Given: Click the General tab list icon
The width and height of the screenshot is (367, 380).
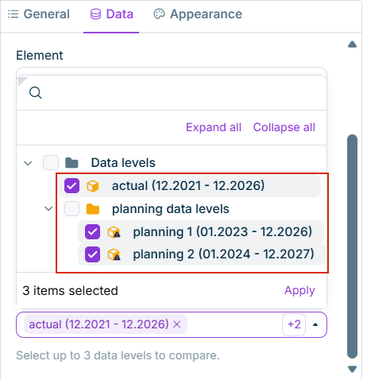Looking at the screenshot, I should click(x=13, y=14).
